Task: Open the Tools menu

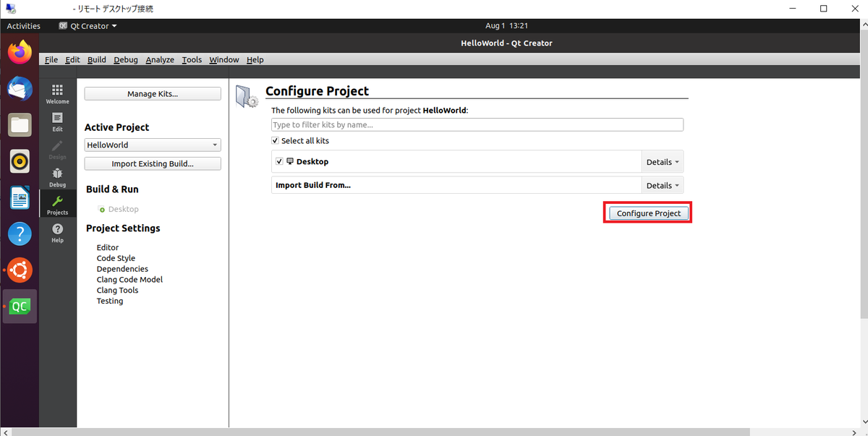Action: (x=192, y=59)
